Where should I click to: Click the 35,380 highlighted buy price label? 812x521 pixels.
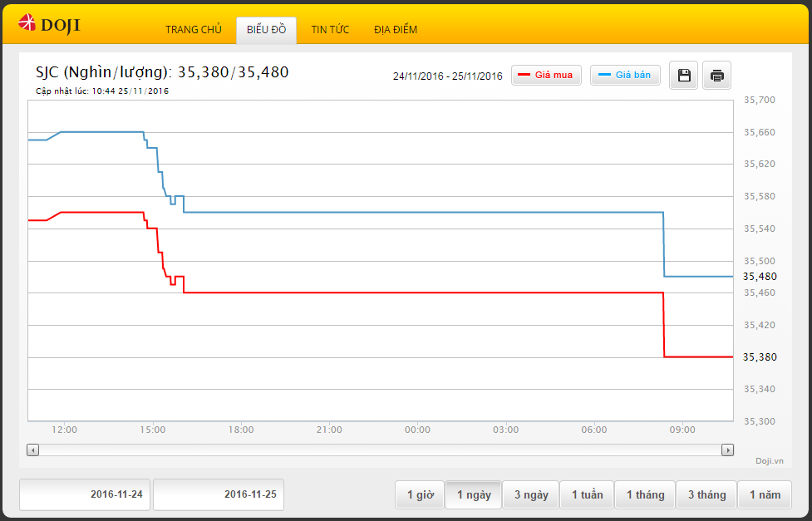[x=760, y=356]
